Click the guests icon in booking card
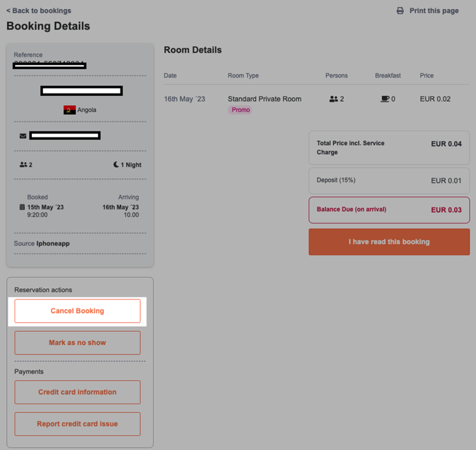The height and width of the screenshot is (450, 476). pos(24,165)
